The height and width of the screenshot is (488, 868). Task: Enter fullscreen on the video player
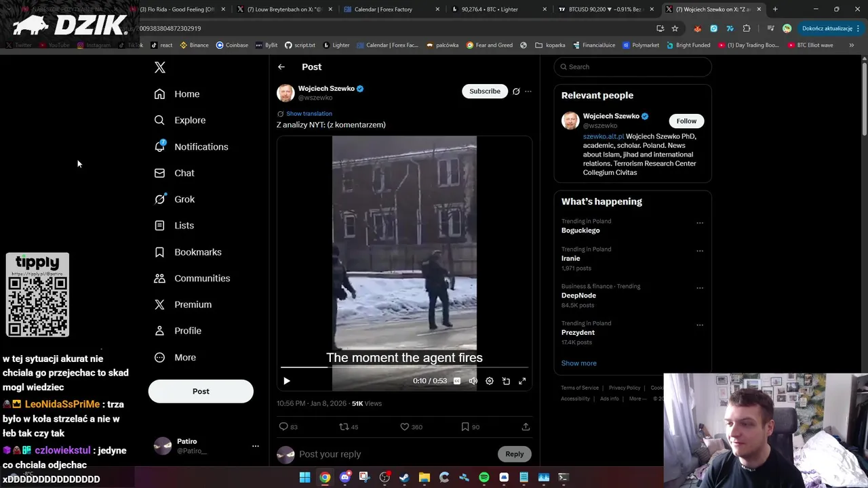(x=522, y=381)
